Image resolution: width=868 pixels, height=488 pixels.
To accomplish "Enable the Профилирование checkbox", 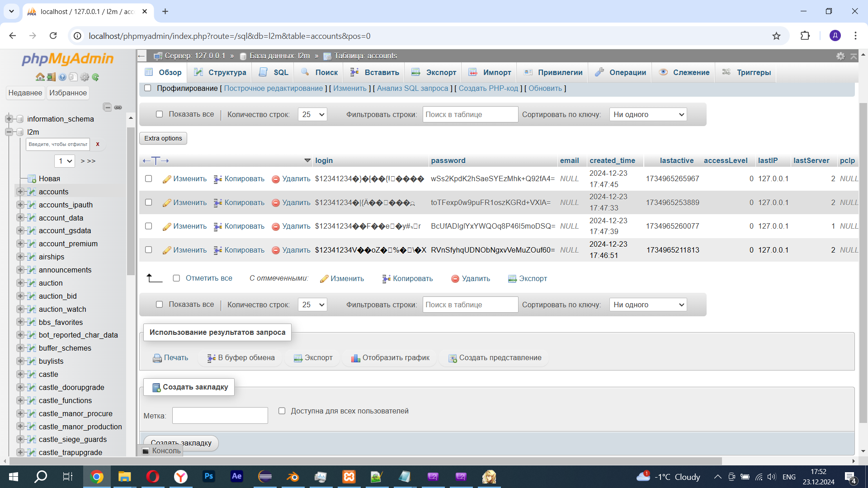I will pyautogui.click(x=147, y=88).
